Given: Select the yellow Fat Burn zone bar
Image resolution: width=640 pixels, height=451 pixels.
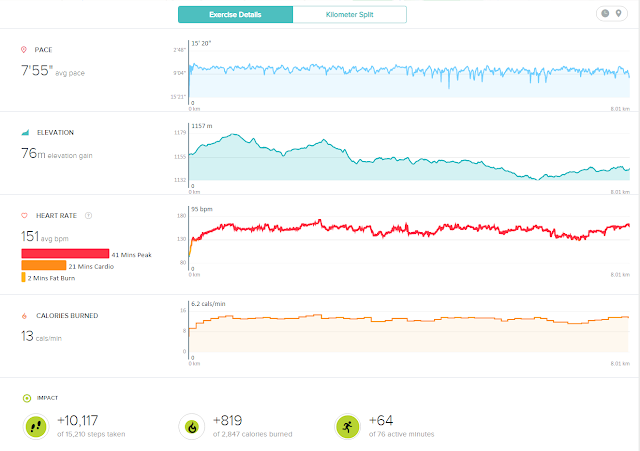Looking at the screenshot, I should point(23,277).
